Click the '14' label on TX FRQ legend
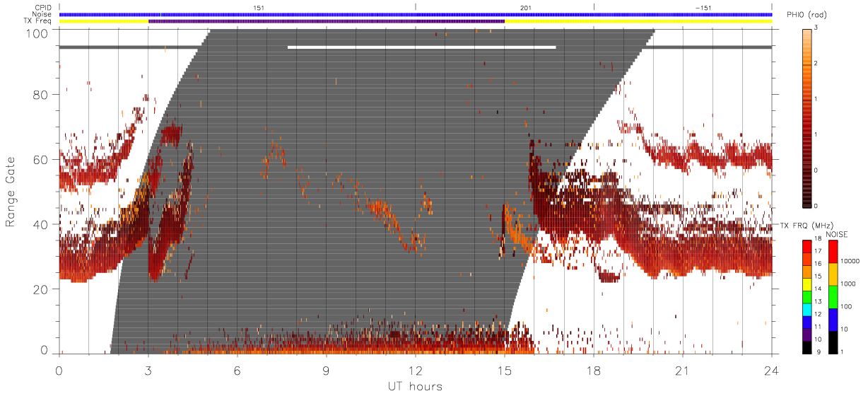 tap(818, 289)
